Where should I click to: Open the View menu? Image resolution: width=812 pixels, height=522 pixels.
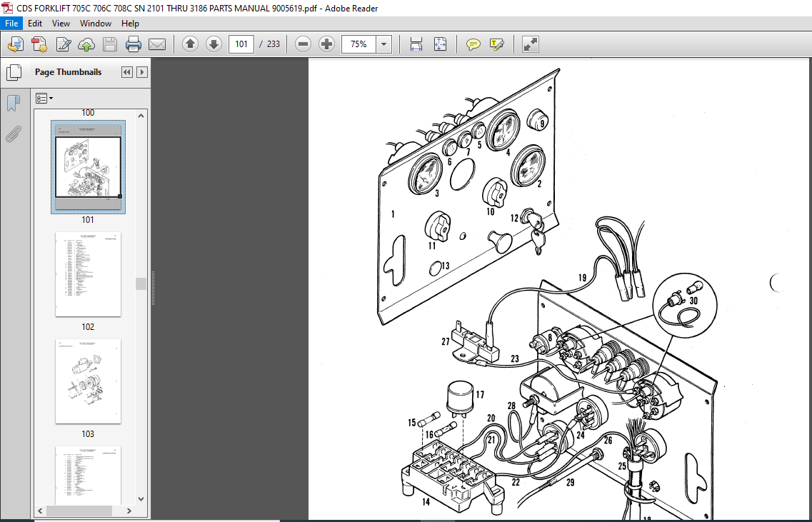click(61, 24)
